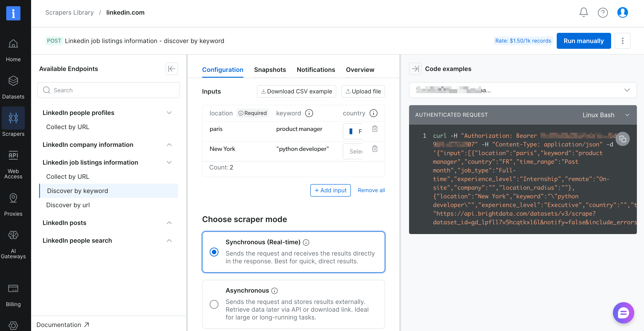Open the notifications bell
644x331 pixels.
584,12
